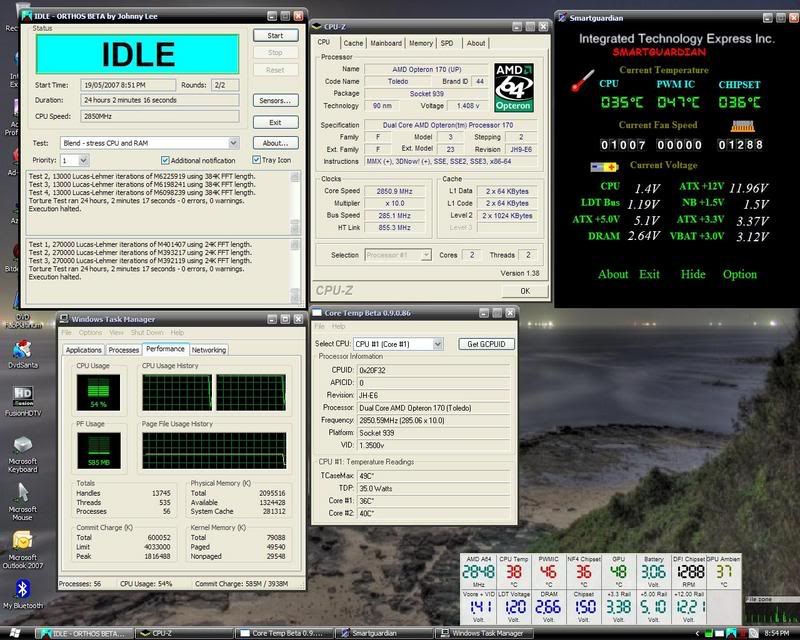The height and width of the screenshot is (640, 800).
Task: Open the View menu in Task Manager
Action: (x=116, y=332)
